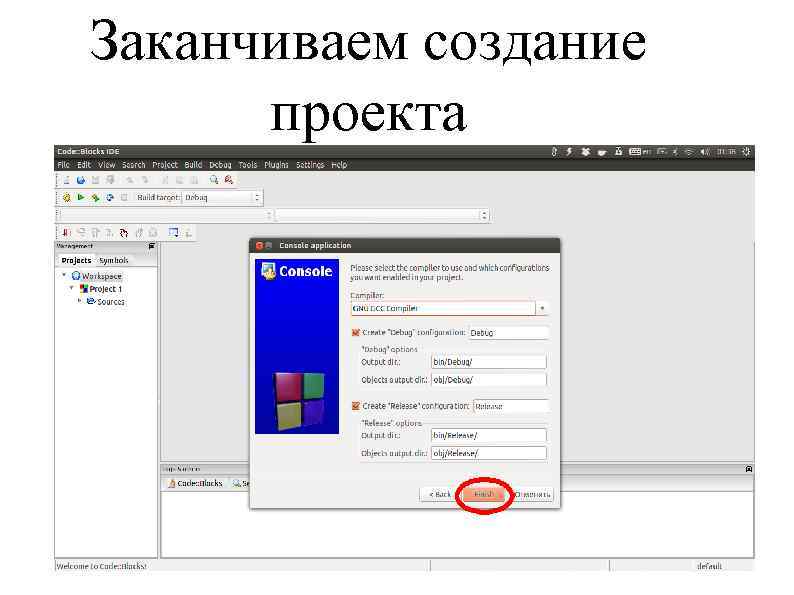Click the keyboard layout tray indicator

(x=640, y=151)
